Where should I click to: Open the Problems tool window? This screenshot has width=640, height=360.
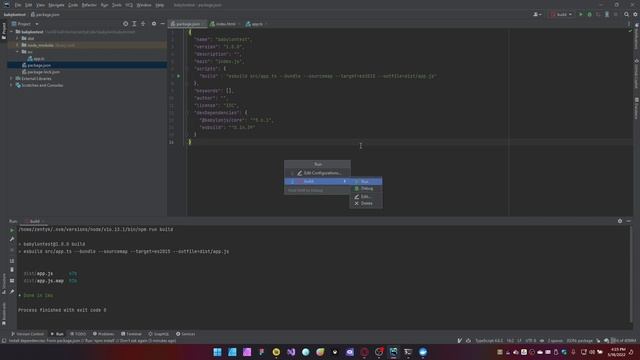(104, 334)
